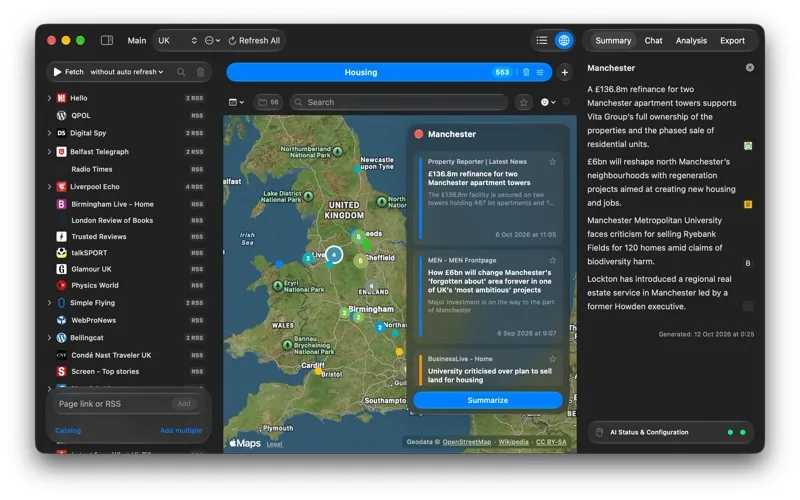
Task: Select the Radio Times feed
Action: coord(129,169)
